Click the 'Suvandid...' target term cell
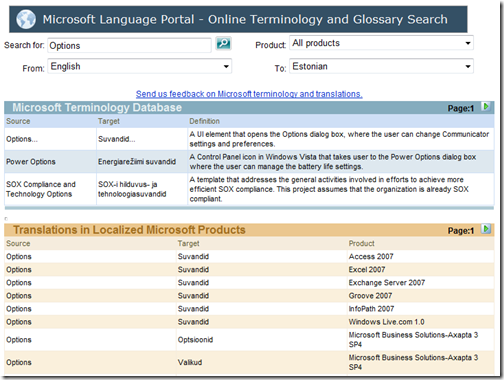Screen dimensions: 504x380 142,139
